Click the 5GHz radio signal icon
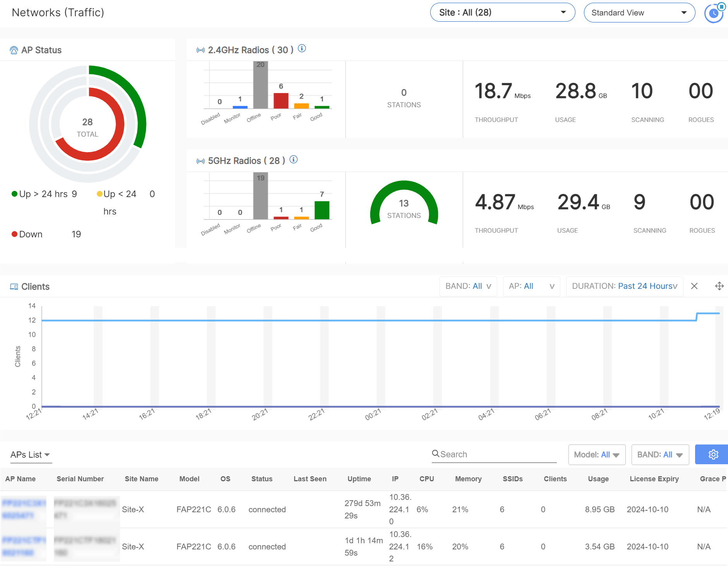 tap(201, 161)
